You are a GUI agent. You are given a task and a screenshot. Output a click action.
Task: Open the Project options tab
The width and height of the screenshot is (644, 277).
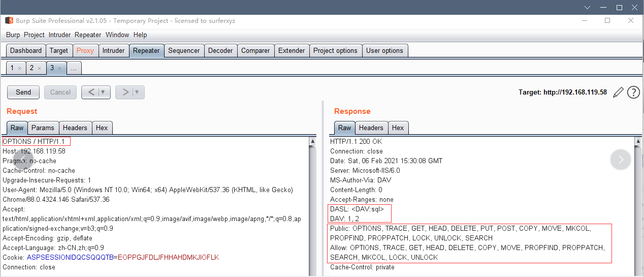335,50
